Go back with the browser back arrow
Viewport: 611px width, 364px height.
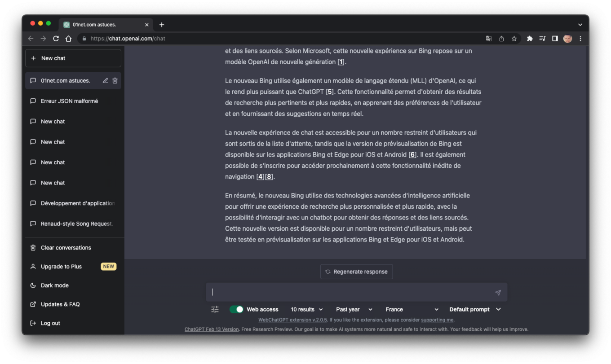click(x=31, y=39)
